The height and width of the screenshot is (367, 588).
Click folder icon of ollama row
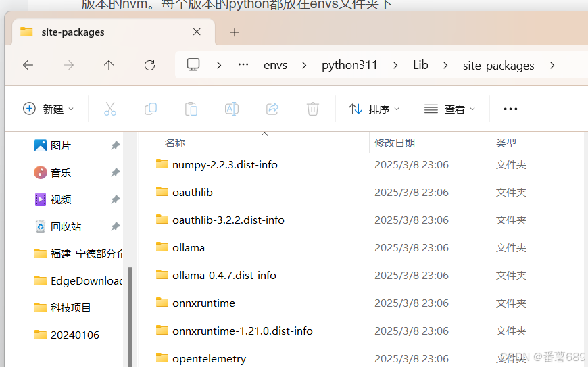pos(162,247)
